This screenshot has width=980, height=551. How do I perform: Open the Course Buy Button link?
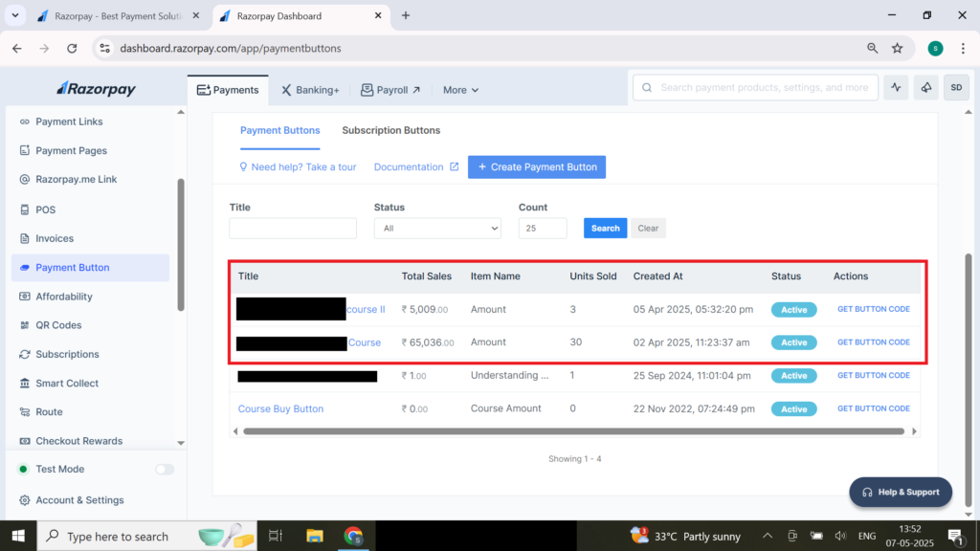(280, 408)
